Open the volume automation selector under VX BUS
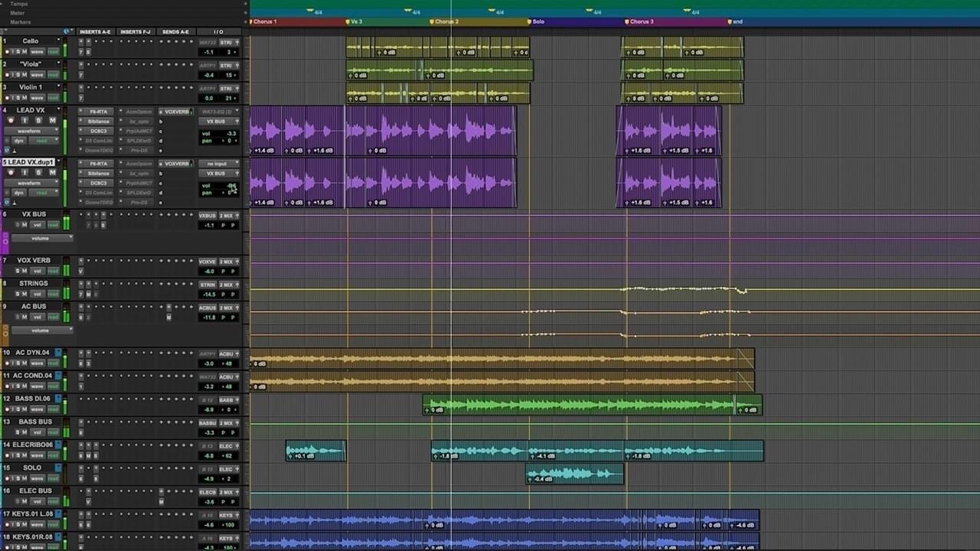Image resolution: width=980 pixels, height=551 pixels. coord(42,238)
